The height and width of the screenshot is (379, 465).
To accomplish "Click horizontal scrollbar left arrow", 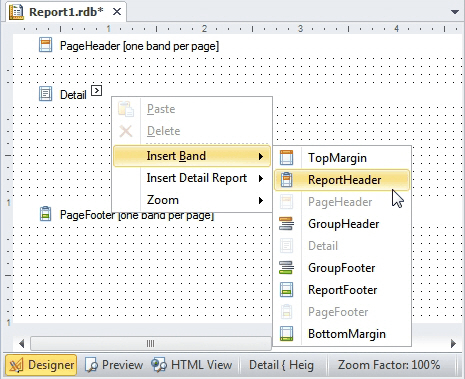I will coord(21,344).
